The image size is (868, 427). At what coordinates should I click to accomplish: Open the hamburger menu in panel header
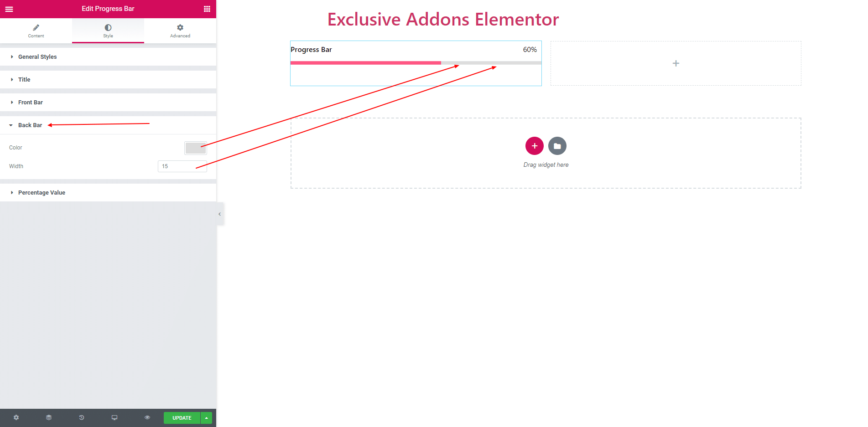9,9
